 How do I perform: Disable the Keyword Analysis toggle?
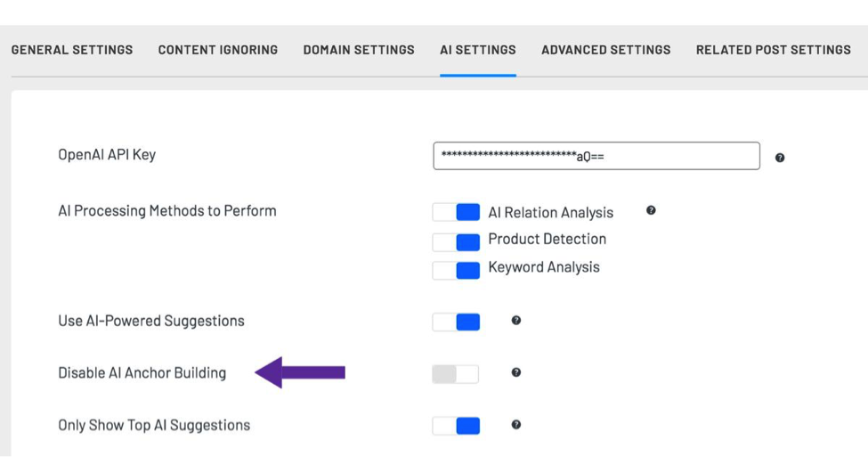click(456, 270)
